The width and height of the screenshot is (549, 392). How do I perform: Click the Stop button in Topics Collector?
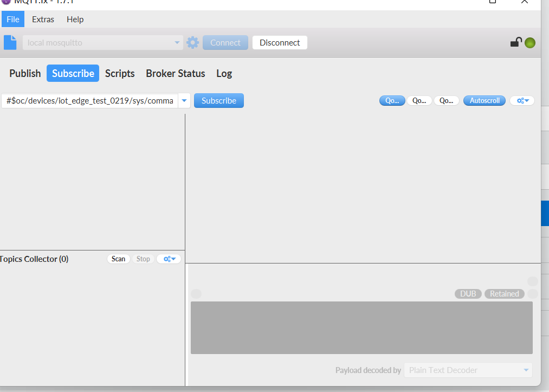143,259
